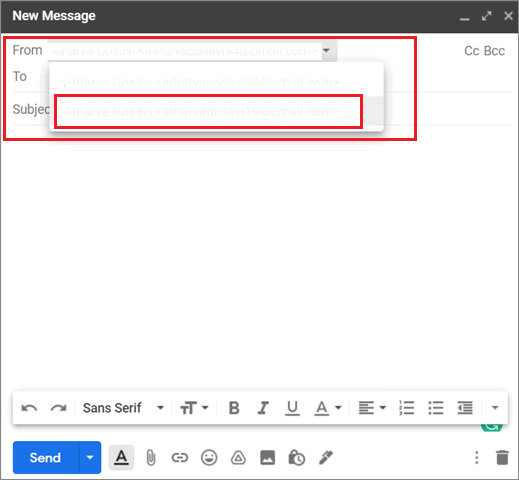Insert a photo using the image icon
This screenshot has width=519, height=480.
coord(267,457)
